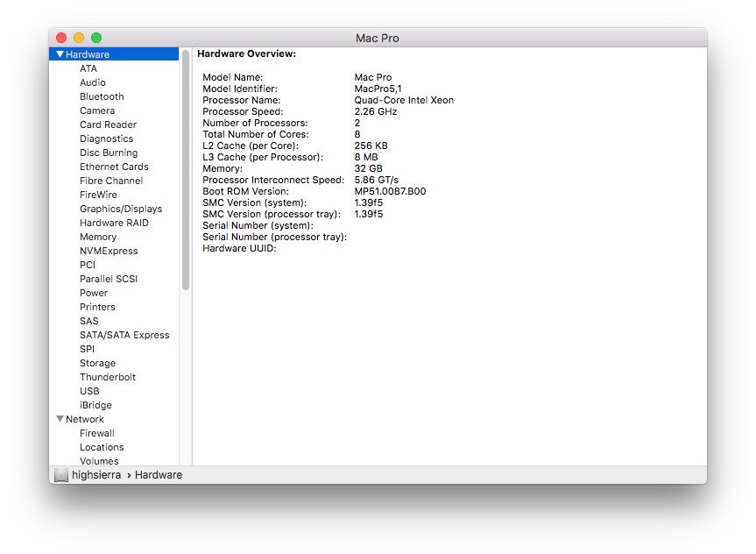Click highsierra in the path bar

96,475
